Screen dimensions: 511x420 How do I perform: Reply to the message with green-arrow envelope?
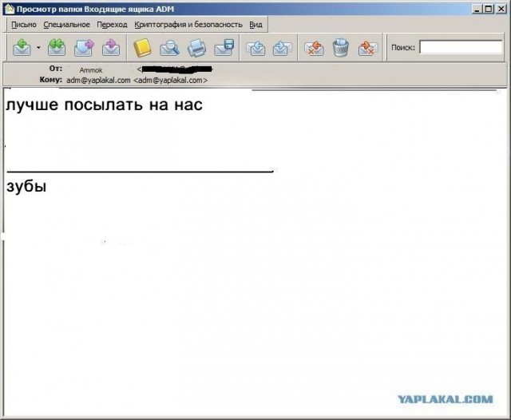point(22,48)
